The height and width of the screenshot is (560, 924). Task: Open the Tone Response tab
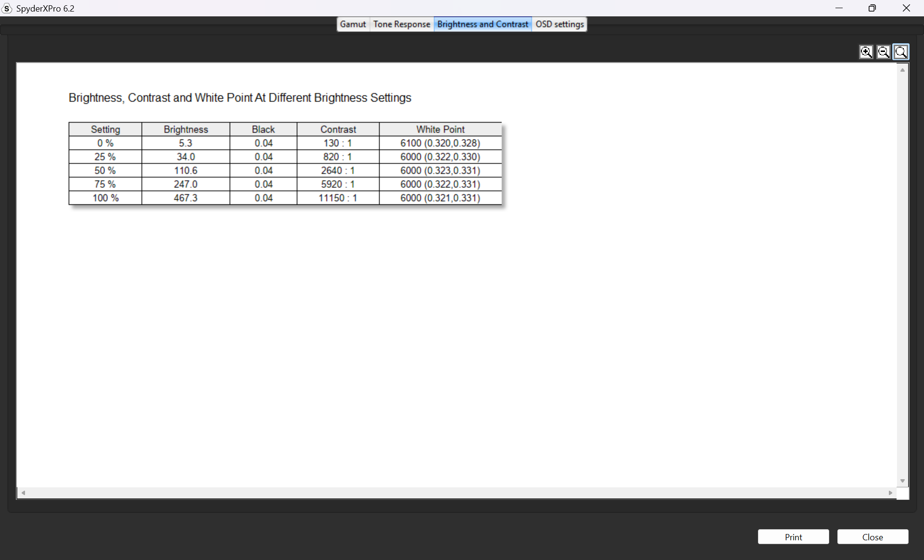click(x=401, y=24)
